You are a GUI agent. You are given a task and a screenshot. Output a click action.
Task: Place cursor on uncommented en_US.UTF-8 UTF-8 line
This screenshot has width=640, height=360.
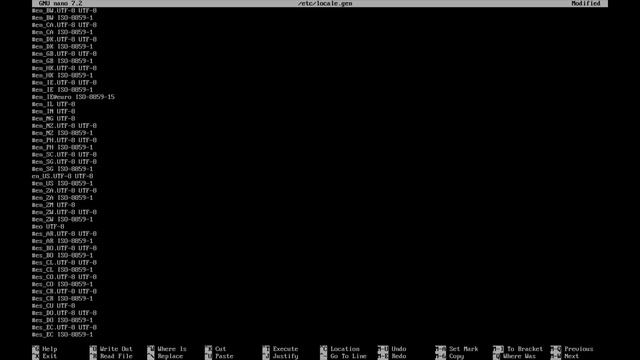click(62, 176)
